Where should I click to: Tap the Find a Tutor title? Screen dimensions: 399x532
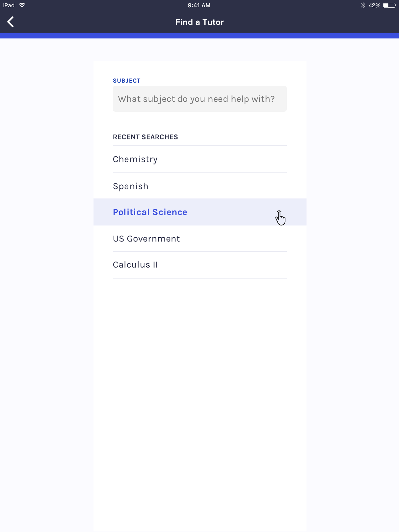coord(199,22)
